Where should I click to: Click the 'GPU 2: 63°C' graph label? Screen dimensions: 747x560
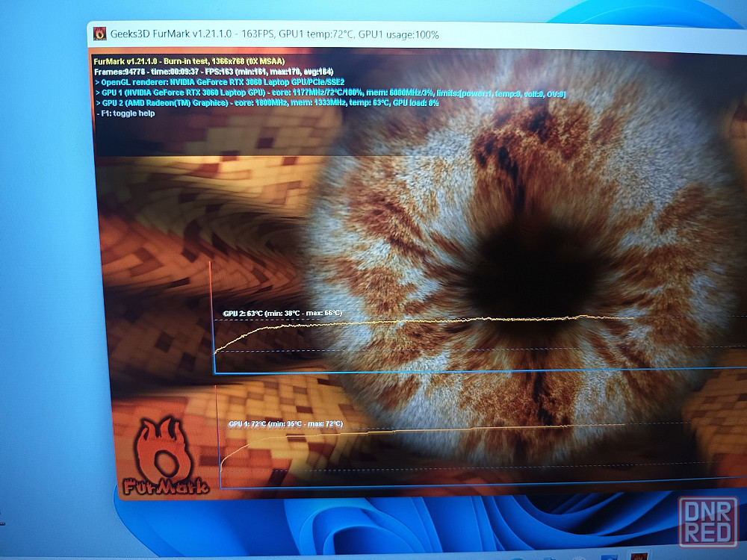(x=282, y=314)
